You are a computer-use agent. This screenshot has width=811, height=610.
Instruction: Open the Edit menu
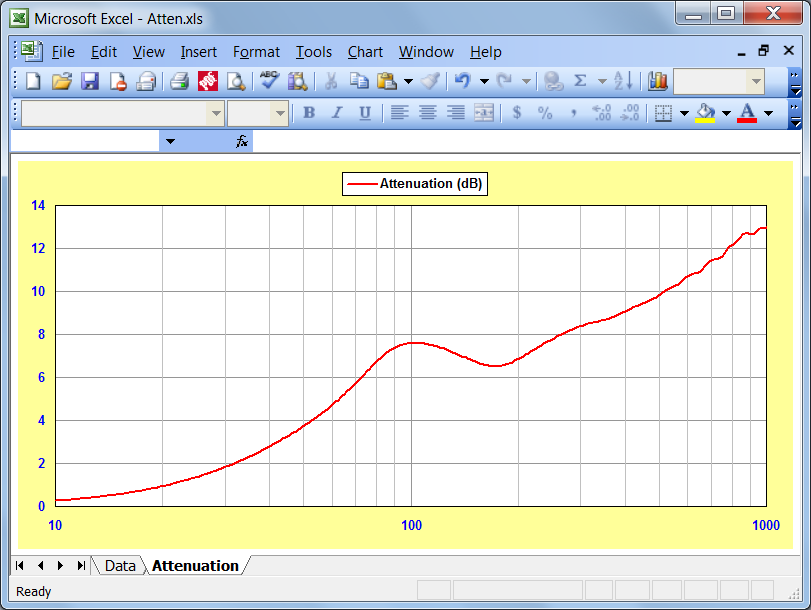(104, 52)
